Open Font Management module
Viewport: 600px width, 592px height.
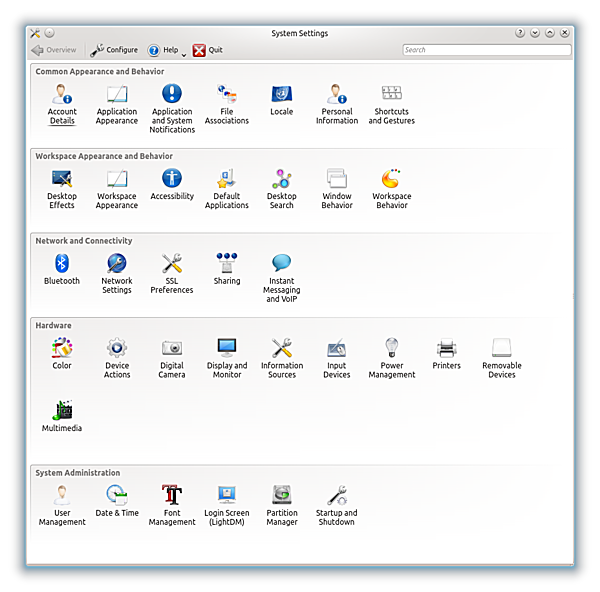(172, 506)
